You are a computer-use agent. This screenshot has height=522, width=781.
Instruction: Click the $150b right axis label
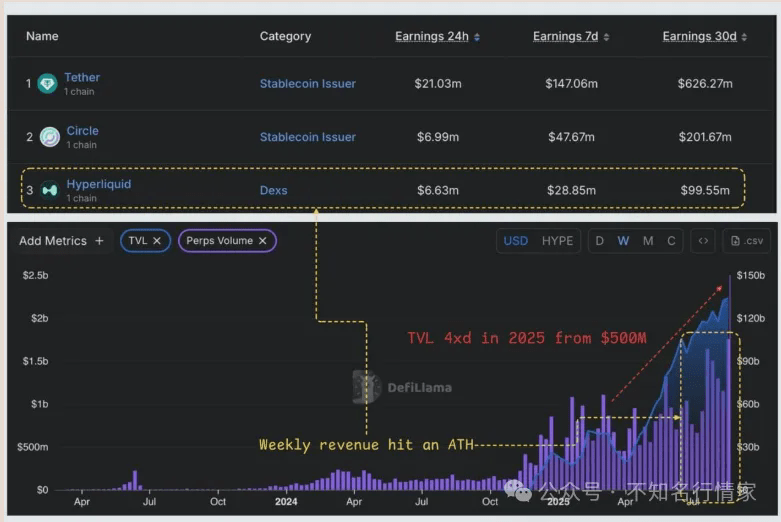(751, 275)
